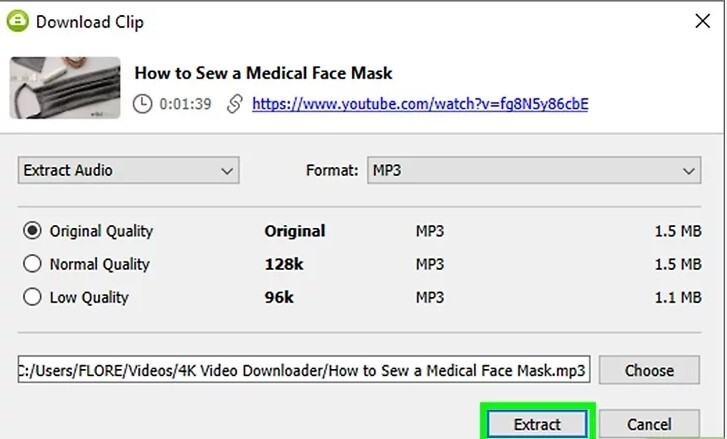727x439 pixels.
Task: Click the output file path field
Action: [304, 369]
